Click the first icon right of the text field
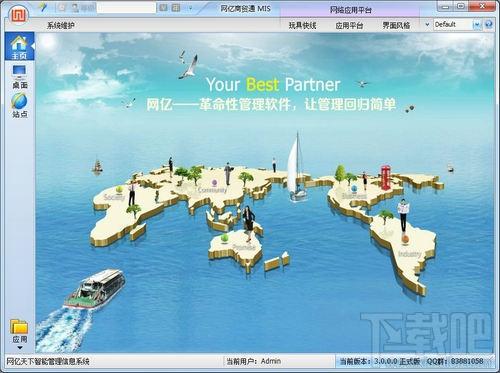The height and width of the screenshot is (373, 500). (x=163, y=7)
